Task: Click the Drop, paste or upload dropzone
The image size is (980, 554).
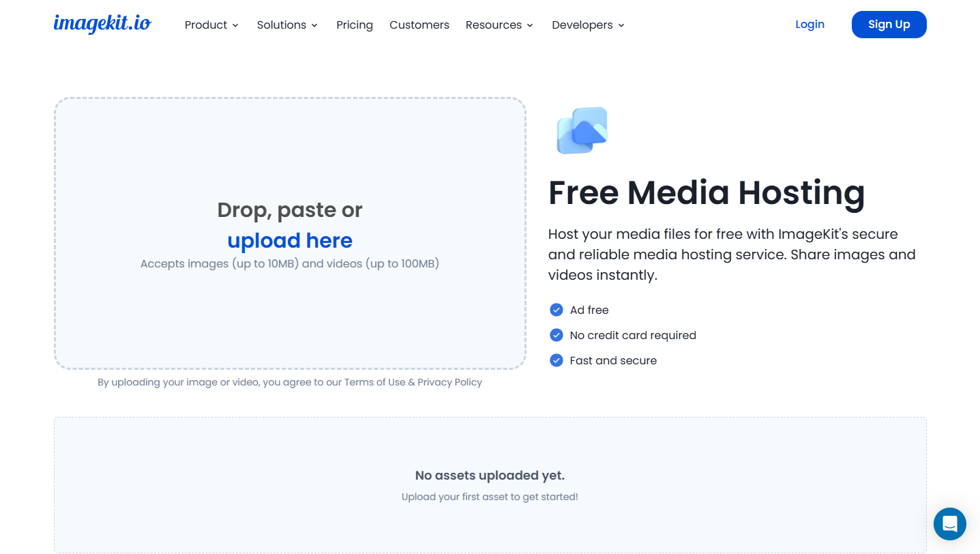Action: (x=290, y=314)
